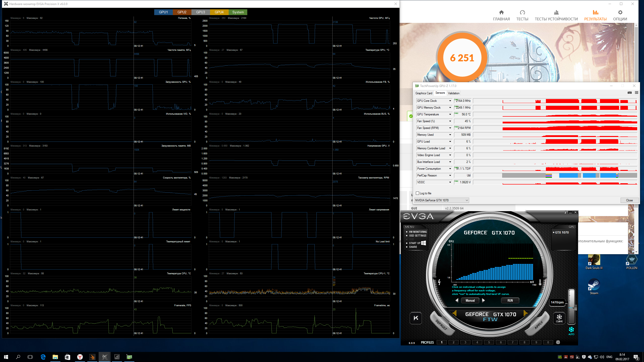Screen dimensions: 644x362
Task: Expand the PerfCap Reason sensor dropdown
Action: pos(450,175)
